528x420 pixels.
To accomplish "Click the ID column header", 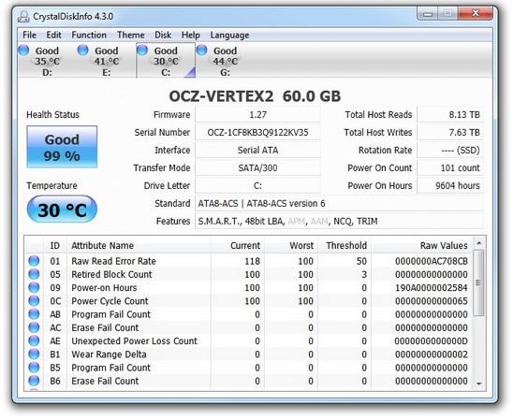I will click(x=55, y=245).
